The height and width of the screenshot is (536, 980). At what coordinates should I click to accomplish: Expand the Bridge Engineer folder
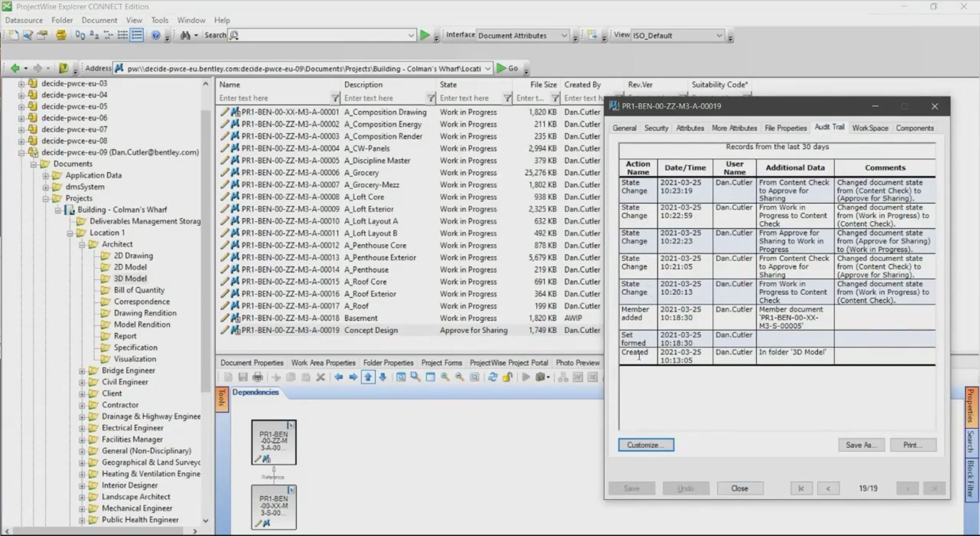click(82, 371)
